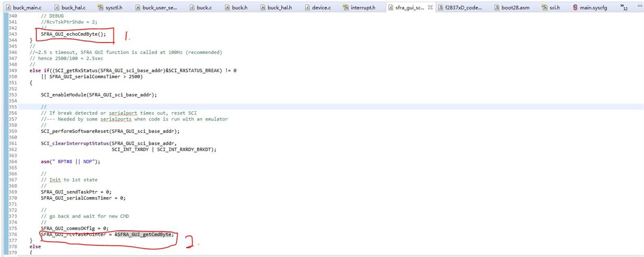The height and width of the screenshot is (257, 644).
Task: Click the else if SCI_getRxStatus line
Action: click(x=133, y=70)
